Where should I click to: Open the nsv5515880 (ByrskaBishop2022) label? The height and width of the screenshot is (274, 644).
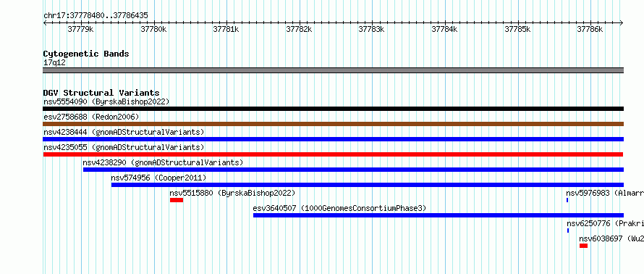[x=232, y=193]
